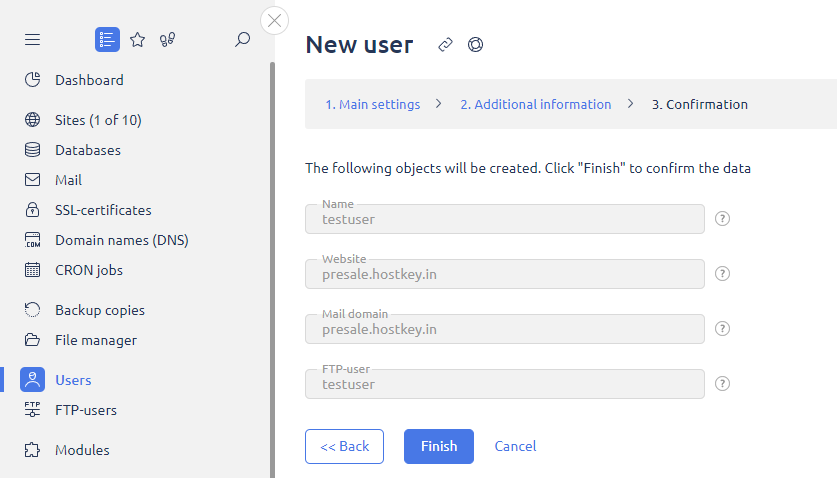Go to Main settings step

pyautogui.click(x=372, y=104)
